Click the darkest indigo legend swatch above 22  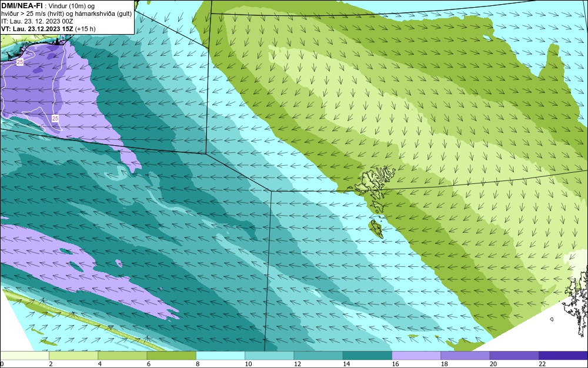[x=563, y=356]
